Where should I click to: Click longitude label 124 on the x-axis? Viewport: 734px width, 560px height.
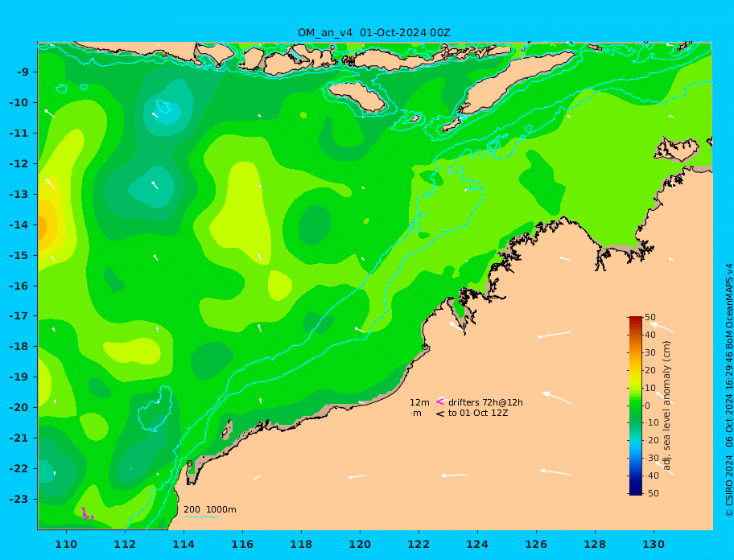pyautogui.click(x=477, y=544)
